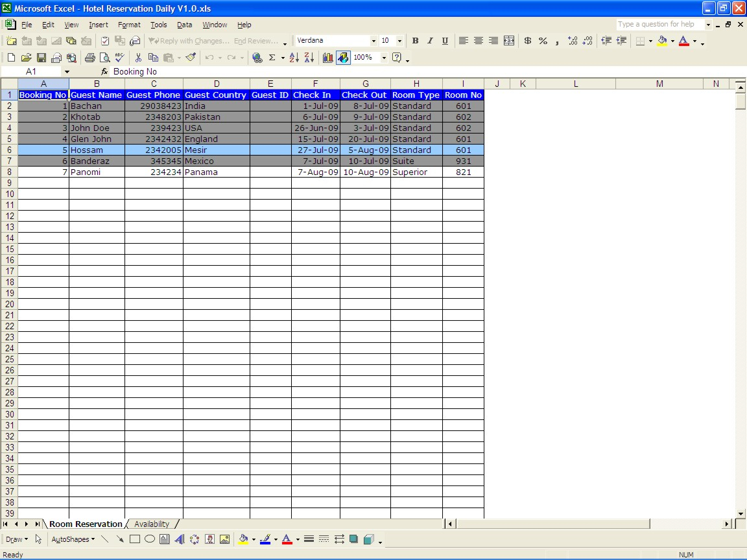Click Merge and Center button

click(509, 40)
